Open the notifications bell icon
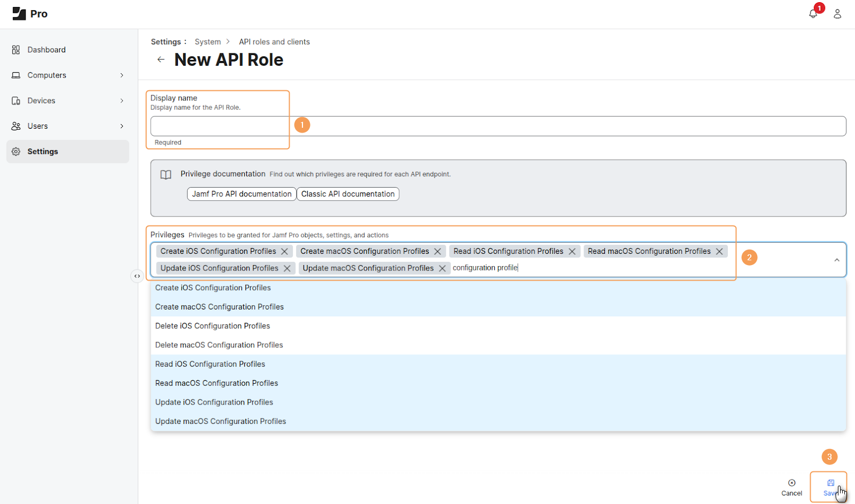Image resolution: width=855 pixels, height=504 pixels. [813, 14]
